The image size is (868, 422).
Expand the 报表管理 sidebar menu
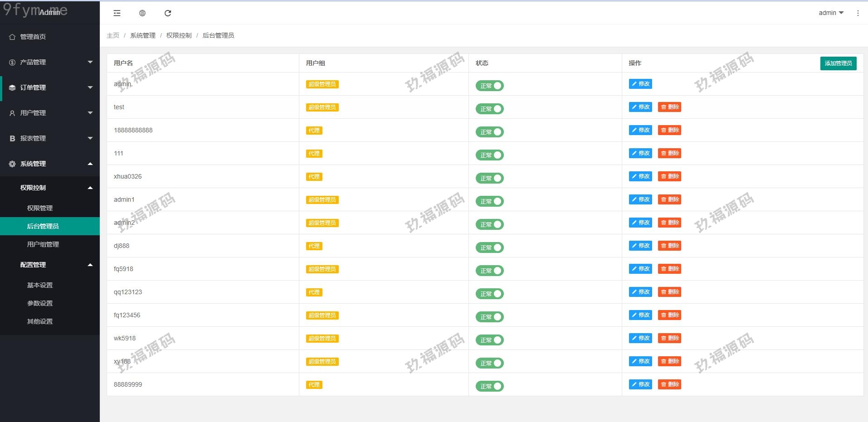tap(50, 138)
